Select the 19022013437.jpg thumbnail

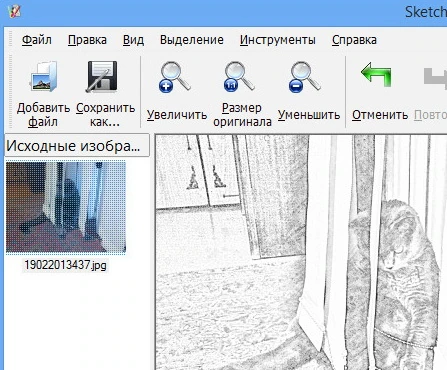[x=66, y=207]
